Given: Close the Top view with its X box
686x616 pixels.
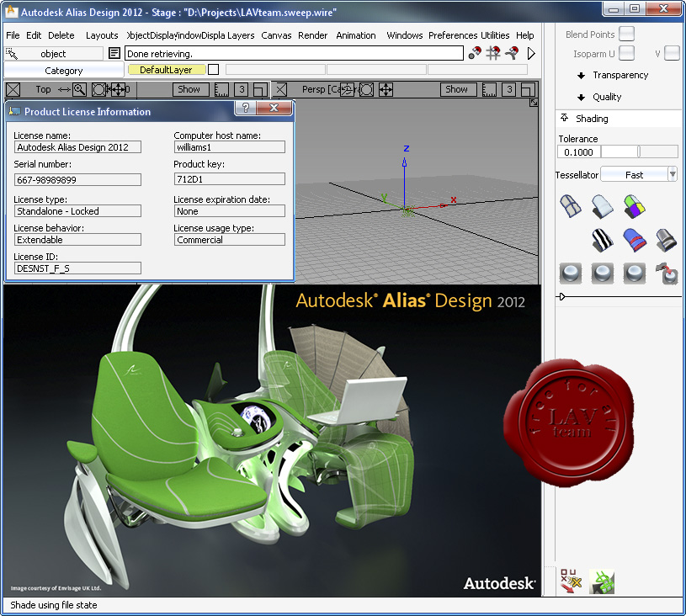Looking at the screenshot, I should 13,90.
